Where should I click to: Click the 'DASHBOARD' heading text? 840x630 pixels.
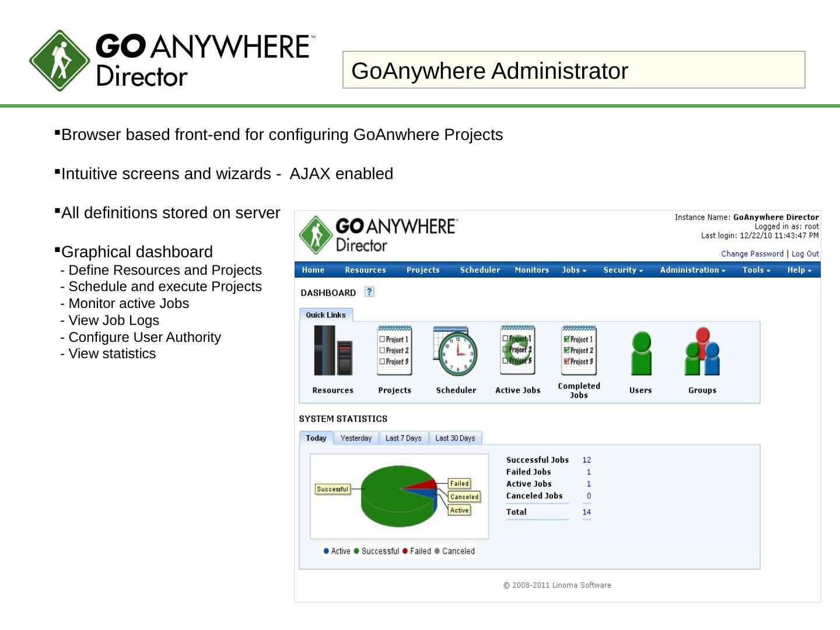[328, 293]
